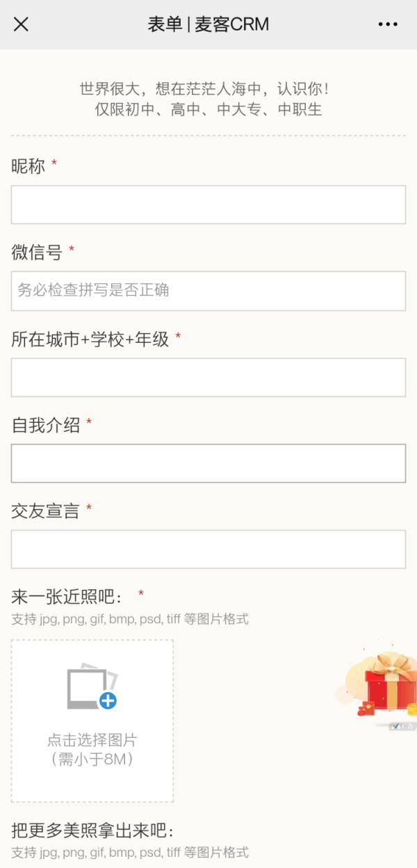417x868 pixels.
Task: Select the 交友宣言 input field
Action: click(208, 548)
